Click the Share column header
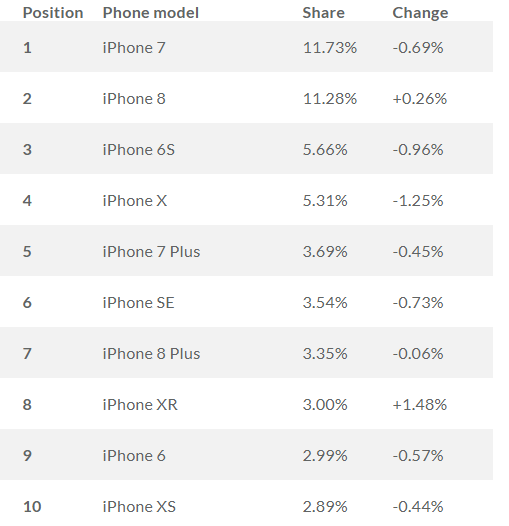Viewport: 509px width, 526px height. coord(323,13)
